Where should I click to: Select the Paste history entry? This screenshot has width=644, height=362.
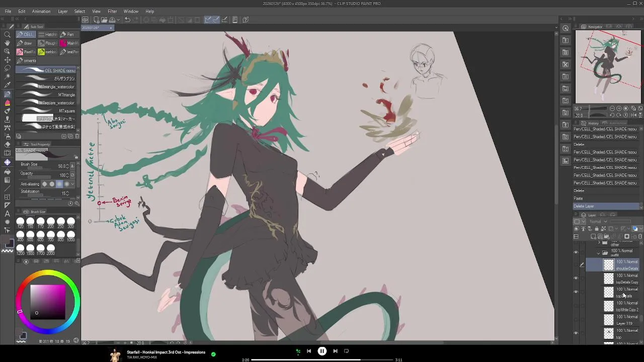click(x=607, y=199)
